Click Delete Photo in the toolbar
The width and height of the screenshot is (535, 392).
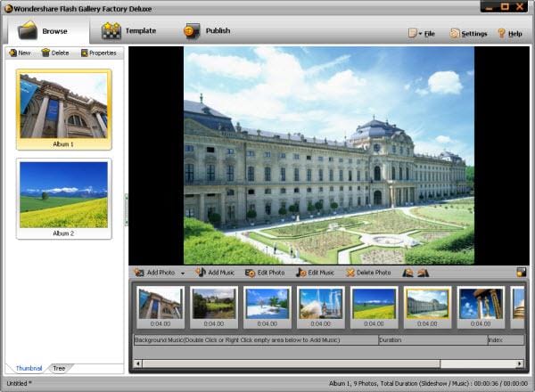[368, 273]
